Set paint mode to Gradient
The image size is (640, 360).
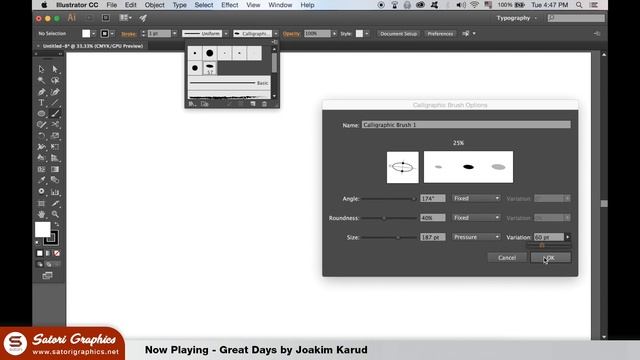pyautogui.click(x=48, y=253)
